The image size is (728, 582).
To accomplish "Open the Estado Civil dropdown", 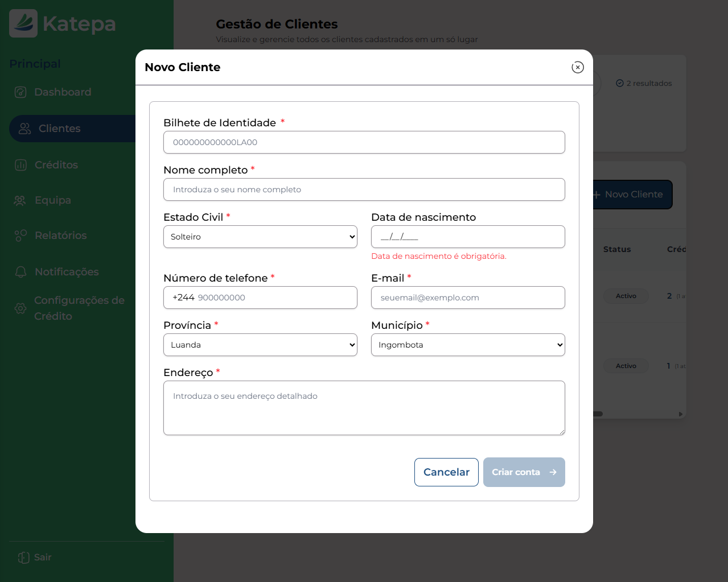I will (x=260, y=236).
